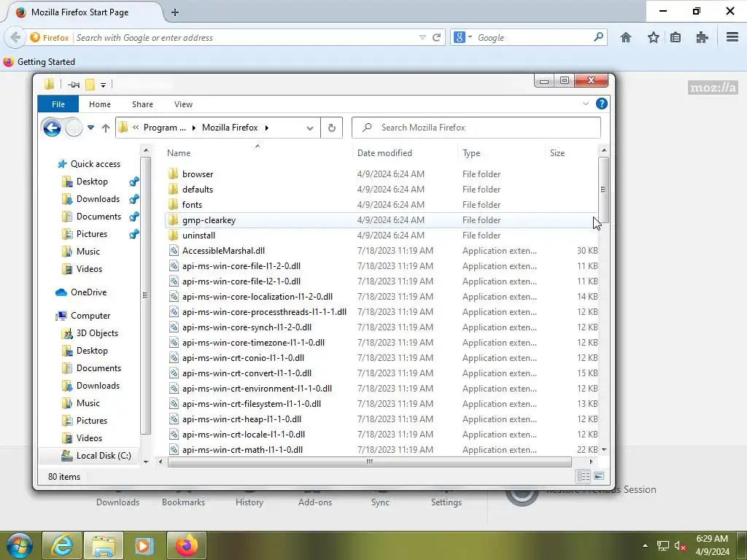Expand the Explorer ribbon chevron
The image size is (747, 560).
click(586, 104)
